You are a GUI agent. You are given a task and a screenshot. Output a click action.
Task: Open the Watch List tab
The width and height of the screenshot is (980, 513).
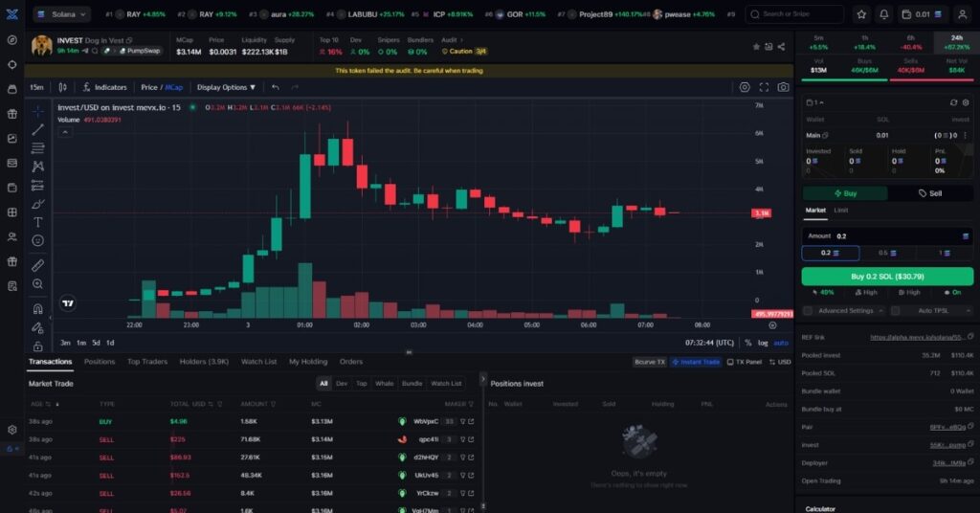[x=258, y=362]
